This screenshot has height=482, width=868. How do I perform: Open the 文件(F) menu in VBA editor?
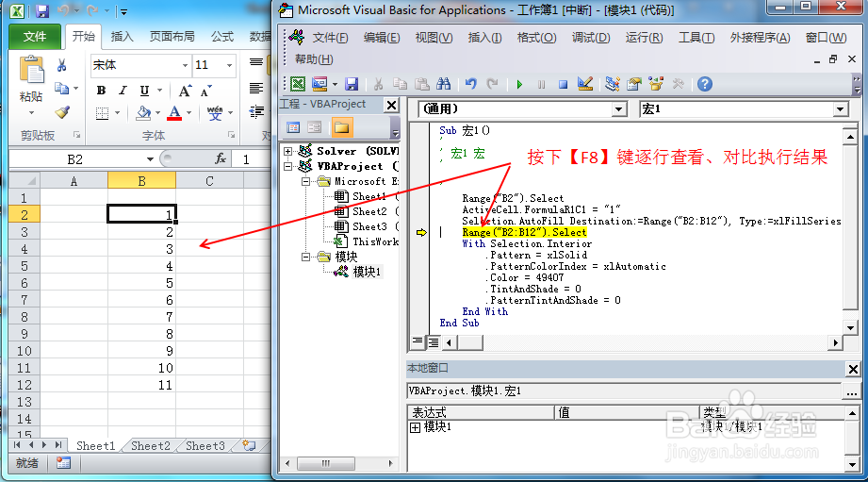[330, 37]
